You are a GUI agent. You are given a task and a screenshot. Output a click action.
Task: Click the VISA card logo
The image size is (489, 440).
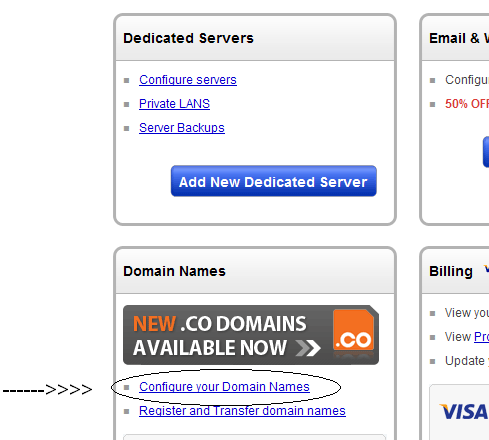point(464,411)
